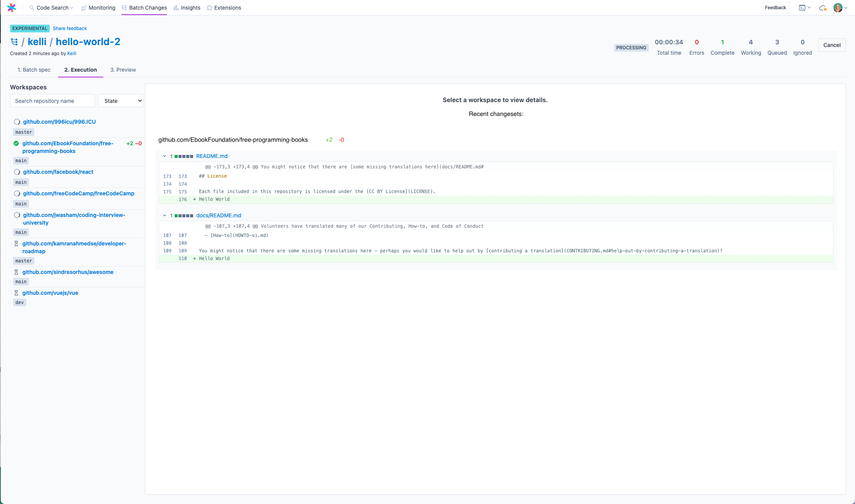855x504 pixels.
Task: Open the Code Search dropdown menu
Action: (52, 8)
